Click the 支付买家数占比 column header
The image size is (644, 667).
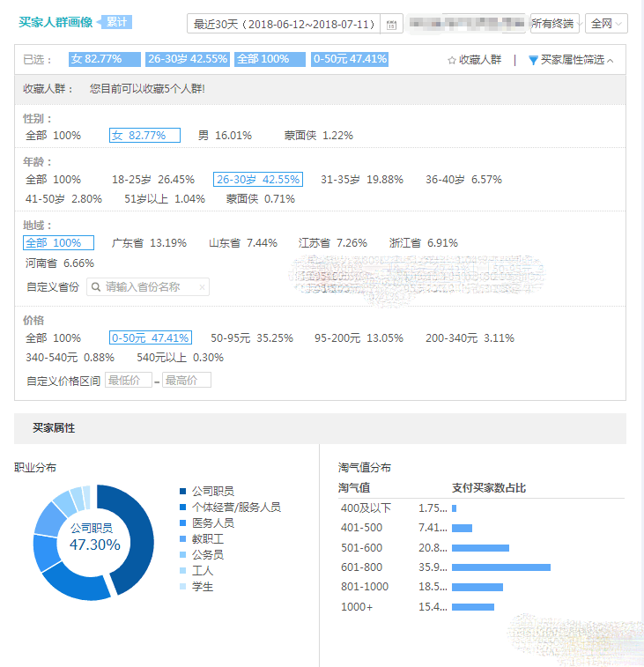point(489,488)
